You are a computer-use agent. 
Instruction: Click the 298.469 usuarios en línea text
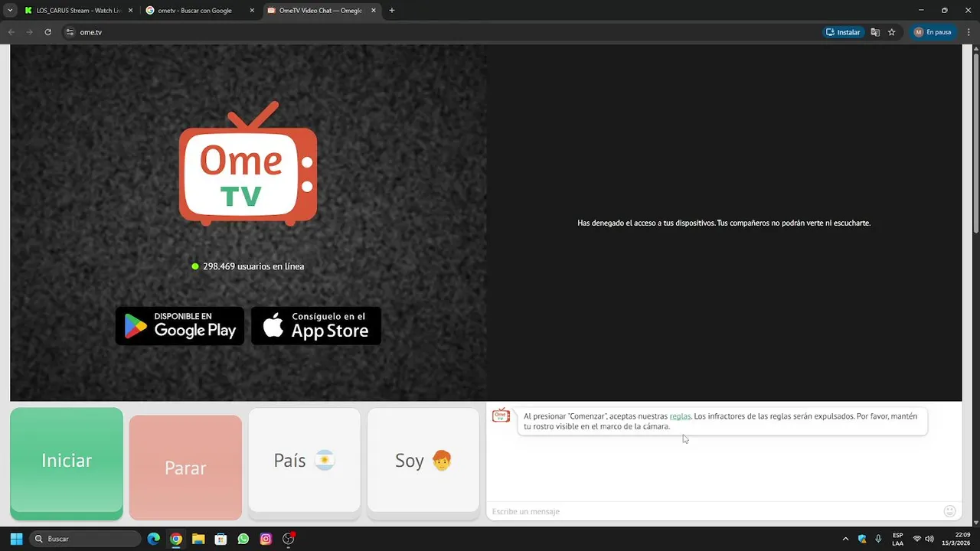coord(253,266)
